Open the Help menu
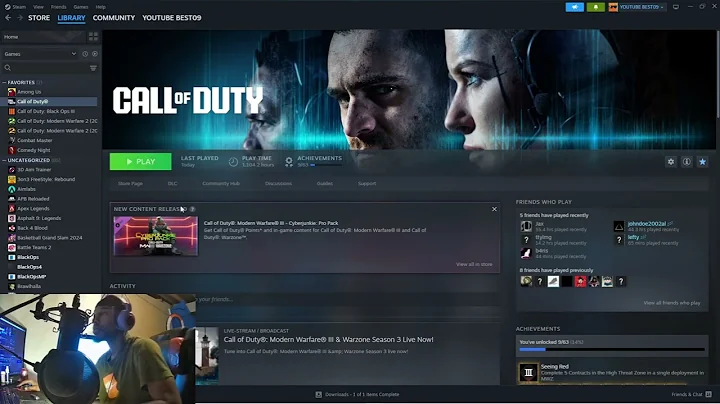720x404 pixels. (x=101, y=7)
